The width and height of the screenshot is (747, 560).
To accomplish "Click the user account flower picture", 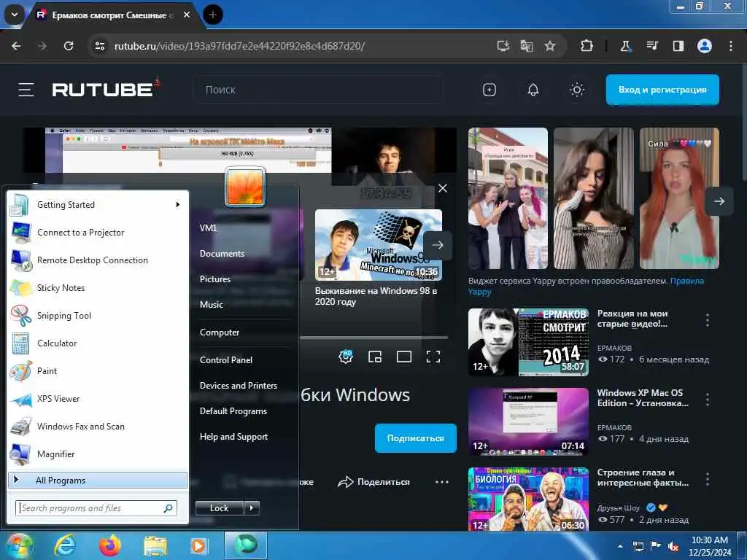I will [245, 187].
